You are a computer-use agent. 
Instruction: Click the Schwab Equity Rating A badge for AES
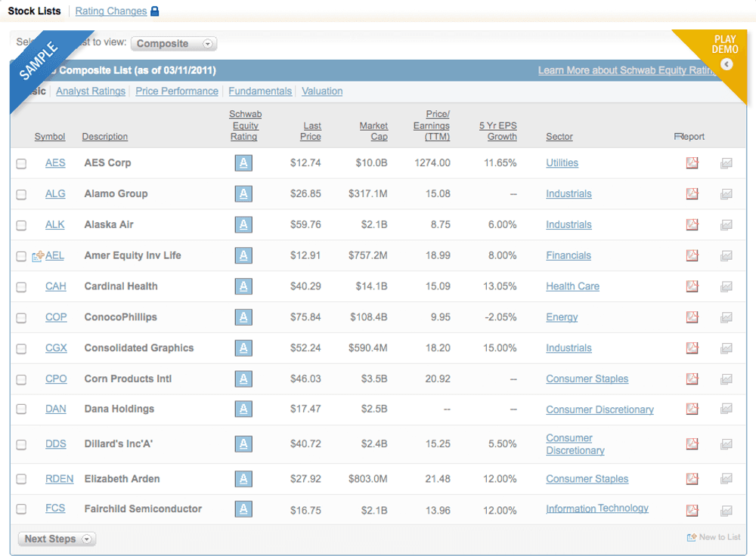tap(243, 163)
